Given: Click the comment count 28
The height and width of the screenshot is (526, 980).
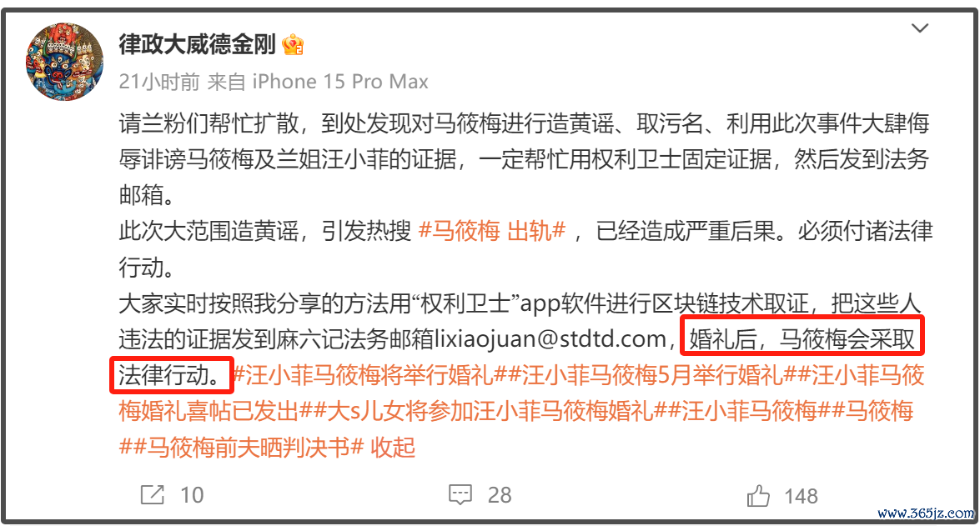Looking at the screenshot, I should pyautogui.click(x=500, y=495).
